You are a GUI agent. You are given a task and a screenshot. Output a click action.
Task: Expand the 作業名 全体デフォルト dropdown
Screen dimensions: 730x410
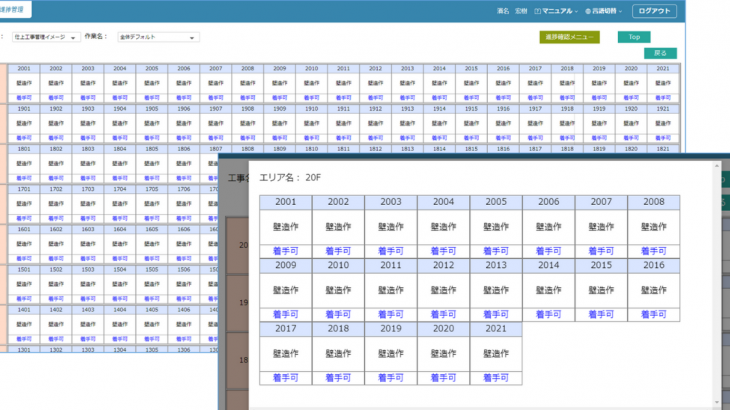(x=158, y=37)
